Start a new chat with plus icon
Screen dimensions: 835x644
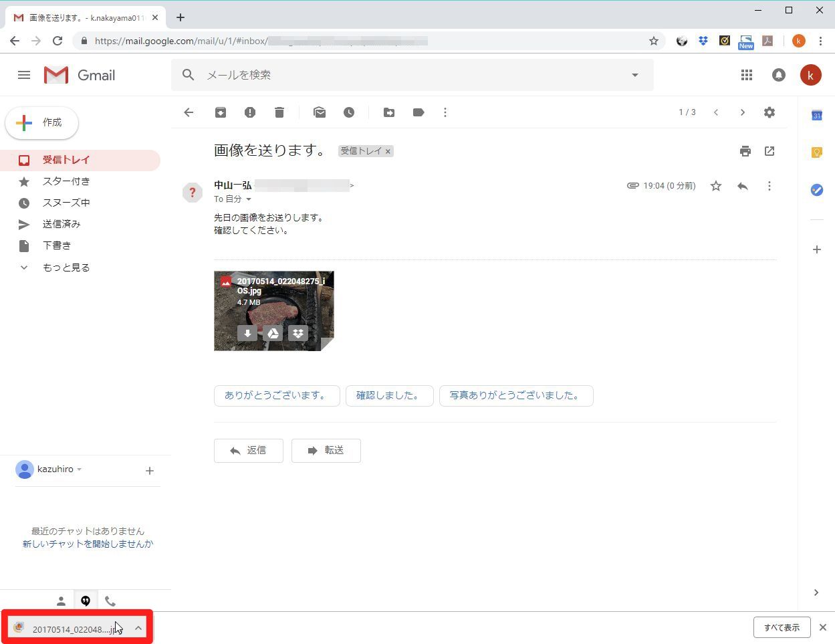click(150, 471)
